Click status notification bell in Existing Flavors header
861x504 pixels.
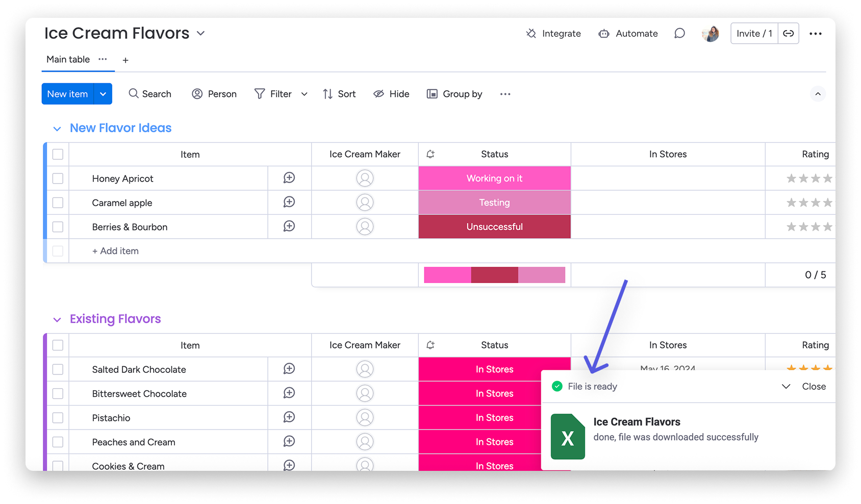(x=430, y=345)
